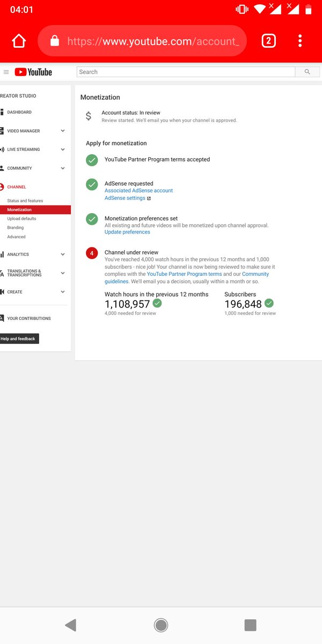This screenshot has height=644, width=322.
Task: Click the red step 4 circle
Action: click(92, 253)
